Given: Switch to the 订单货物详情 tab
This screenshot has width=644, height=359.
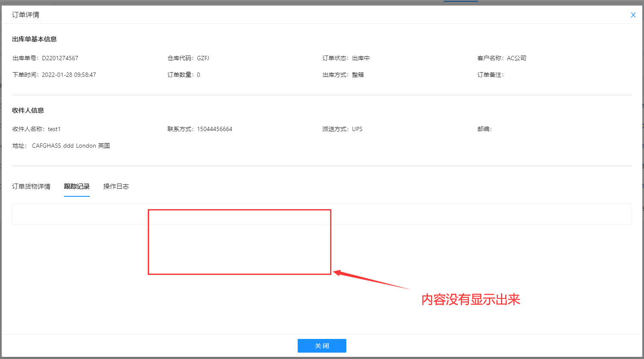Looking at the screenshot, I should [x=31, y=187].
